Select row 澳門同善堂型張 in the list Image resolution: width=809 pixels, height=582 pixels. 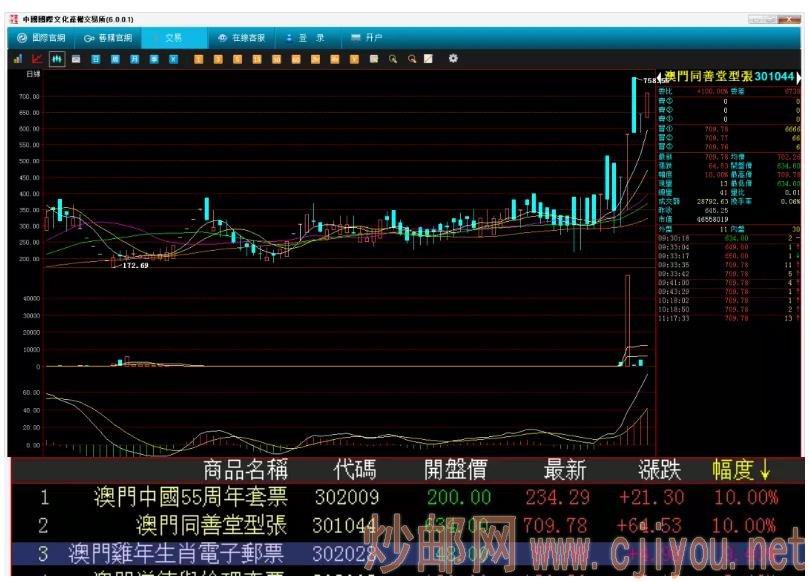coord(408,525)
